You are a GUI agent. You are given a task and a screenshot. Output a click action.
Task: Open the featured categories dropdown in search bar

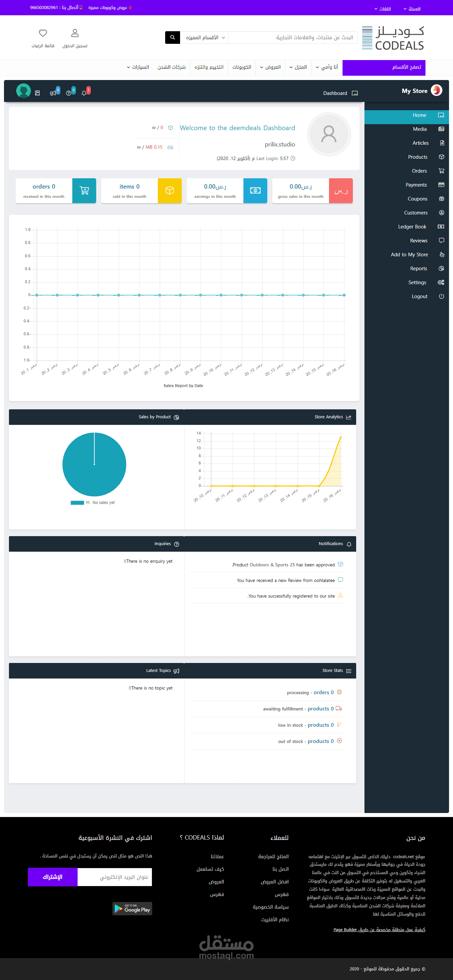(204, 37)
